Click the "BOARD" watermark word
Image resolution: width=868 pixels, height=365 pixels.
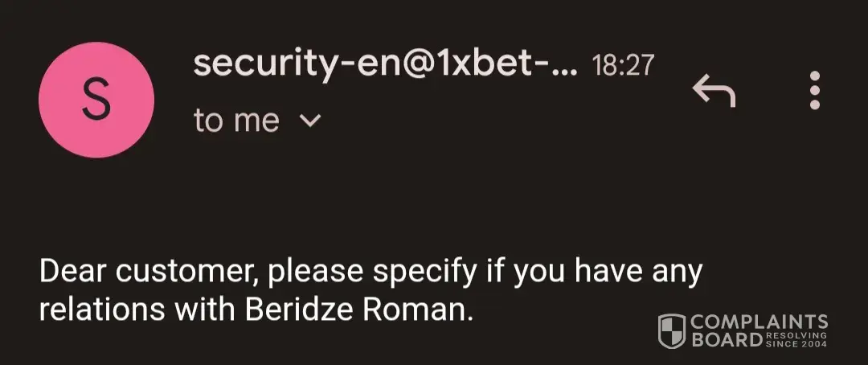click(727, 340)
